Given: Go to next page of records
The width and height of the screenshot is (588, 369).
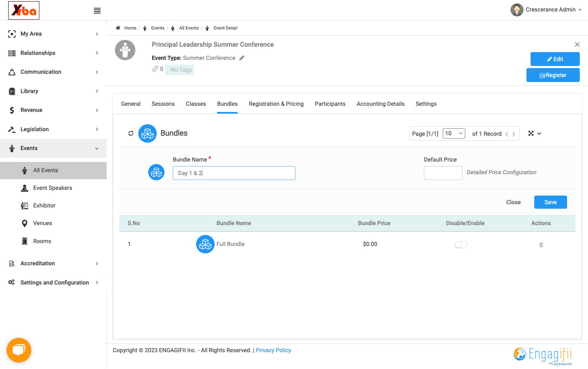Looking at the screenshot, I should coord(514,134).
